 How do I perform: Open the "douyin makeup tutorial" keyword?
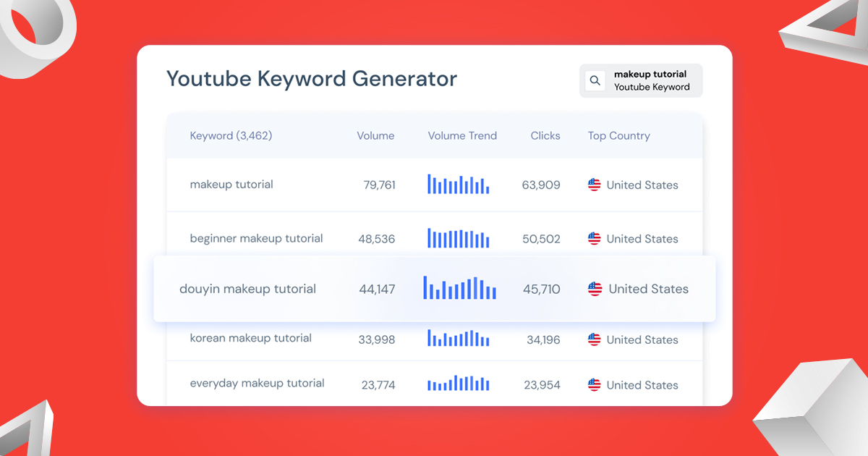(248, 288)
